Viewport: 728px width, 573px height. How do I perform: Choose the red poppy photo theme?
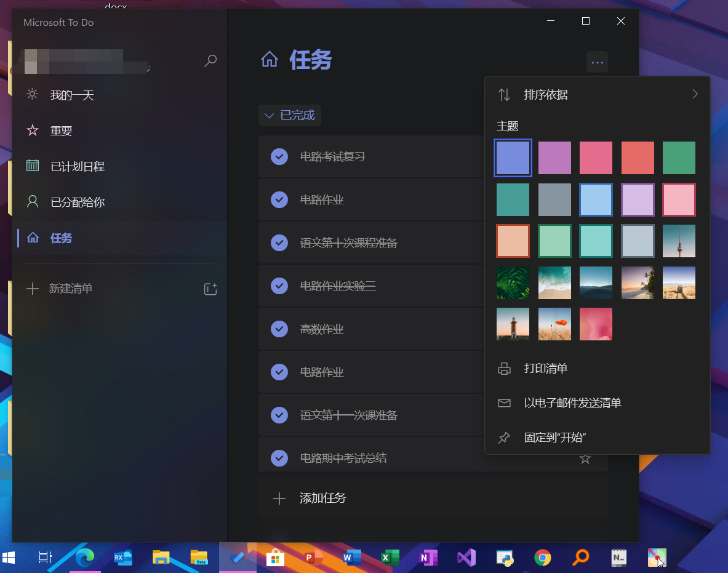click(554, 324)
